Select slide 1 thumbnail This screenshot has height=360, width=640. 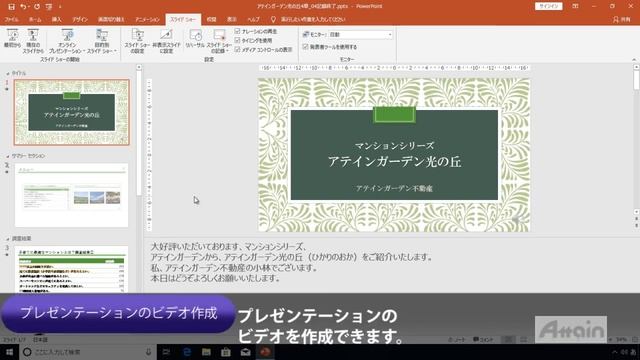pyautogui.click(x=72, y=112)
